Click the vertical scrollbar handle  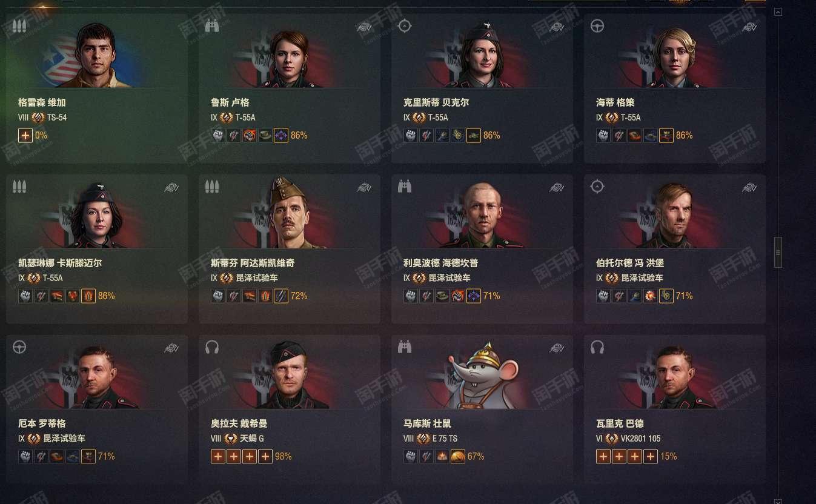coord(778,252)
